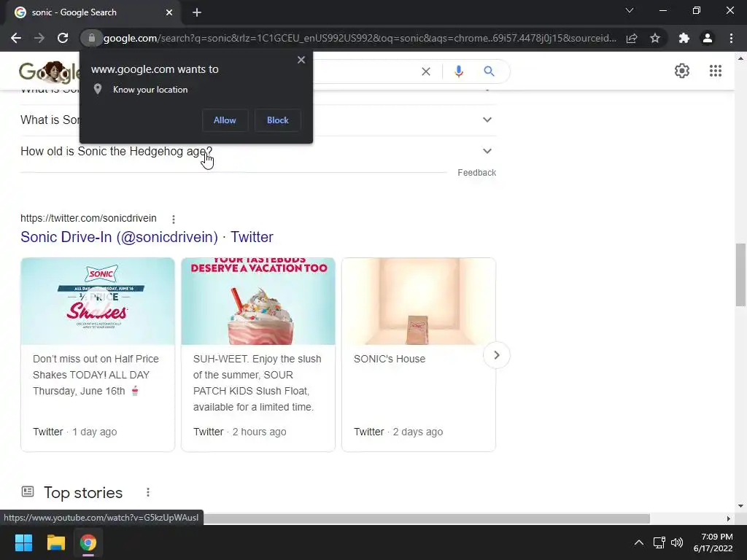Click the 'Twitter · 2 days ago' label
Image resolution: width=747 pixels, height=560 pixels.
(x=398, y=432)
